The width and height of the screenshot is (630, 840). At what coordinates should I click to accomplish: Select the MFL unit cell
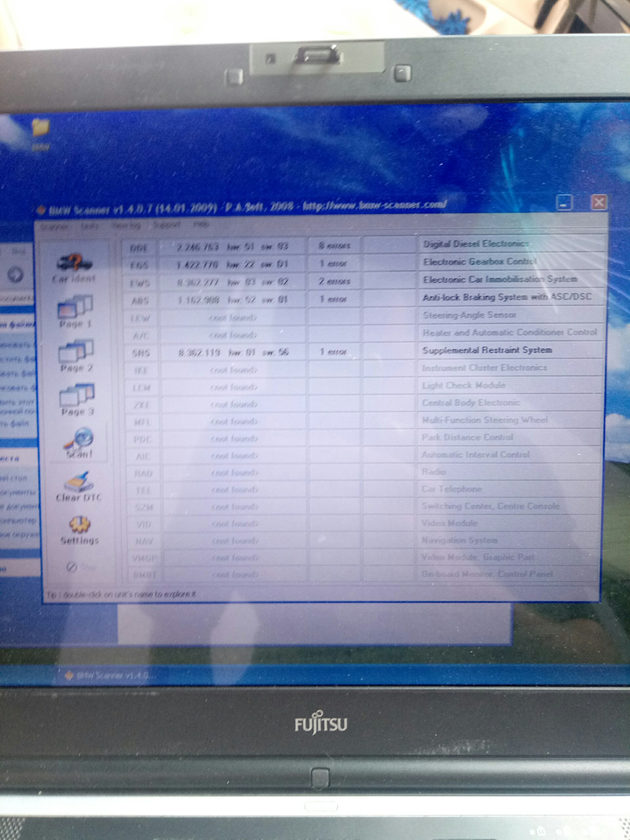[x=142, y=422]
